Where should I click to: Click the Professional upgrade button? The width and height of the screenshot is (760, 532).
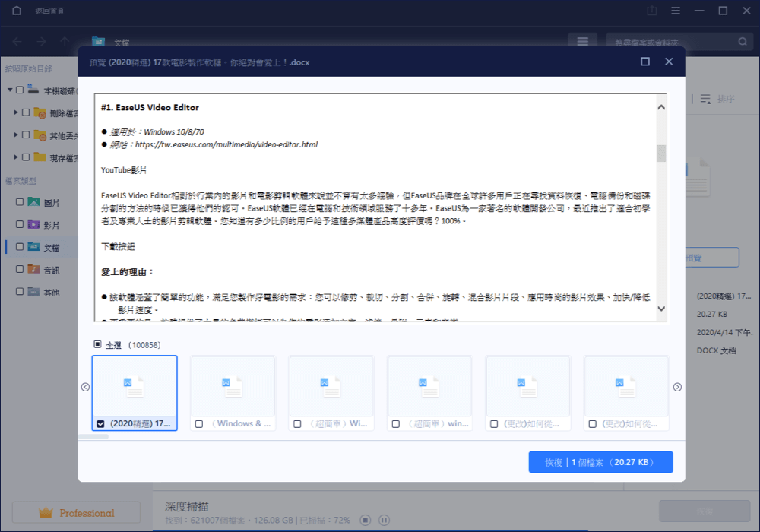point(76,512)
